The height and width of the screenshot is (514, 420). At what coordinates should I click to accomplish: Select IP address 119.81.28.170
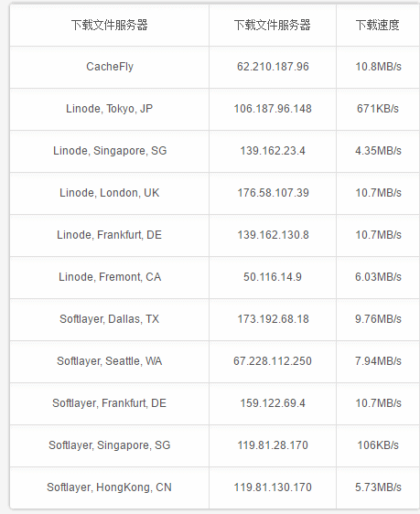pos(273,445)
